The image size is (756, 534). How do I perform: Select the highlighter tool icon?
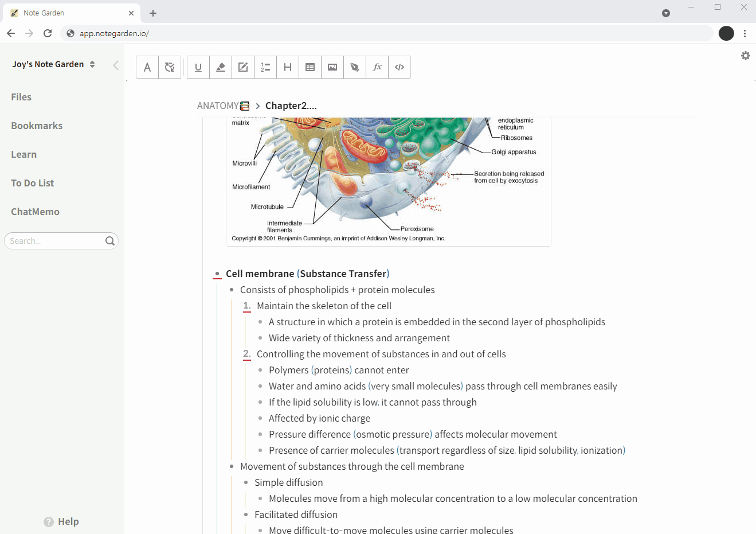coord(221,67)
